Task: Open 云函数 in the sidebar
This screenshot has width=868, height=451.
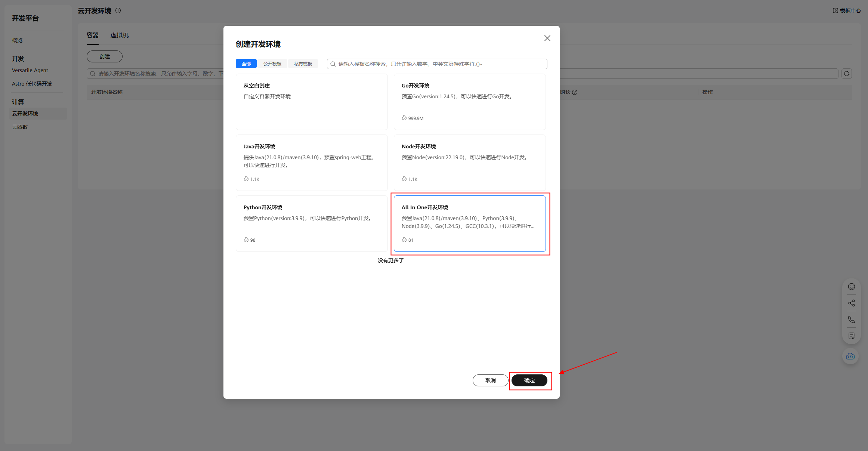Action: 20,127
